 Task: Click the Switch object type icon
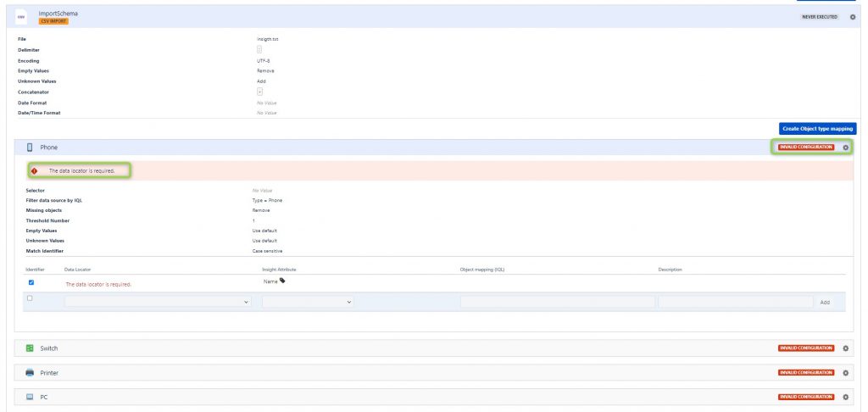(x=30, y=348)
